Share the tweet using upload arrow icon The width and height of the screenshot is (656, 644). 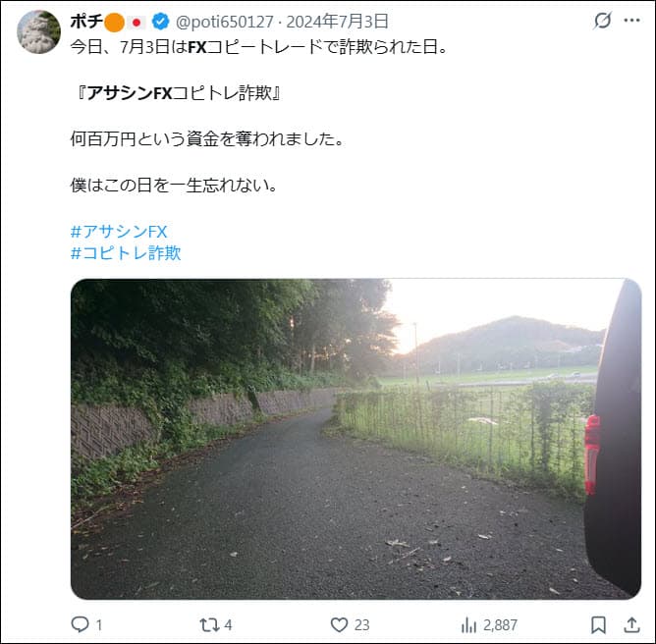[631, 625]
